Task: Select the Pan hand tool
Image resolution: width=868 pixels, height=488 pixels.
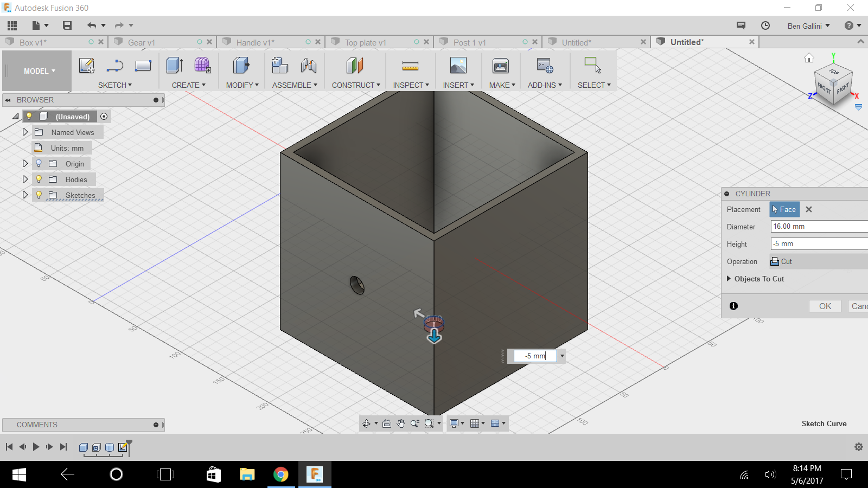Action: click(x=401, y=423)
